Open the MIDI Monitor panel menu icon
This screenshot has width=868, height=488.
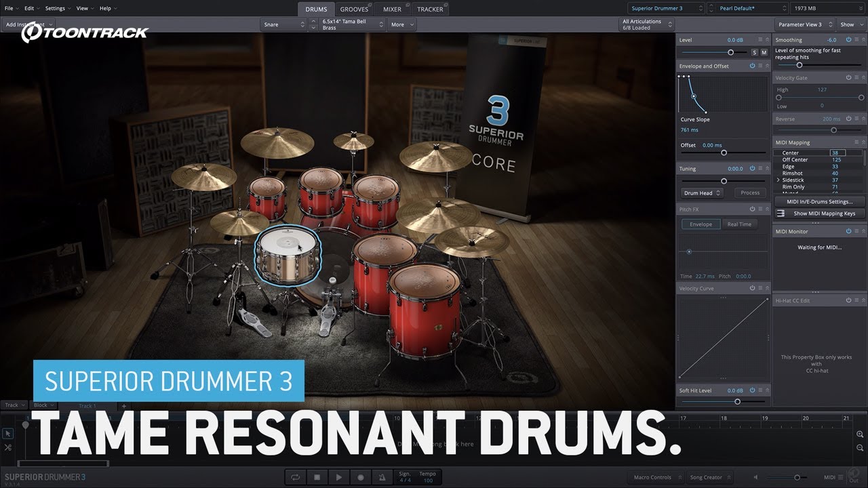[x=856, y=232]
